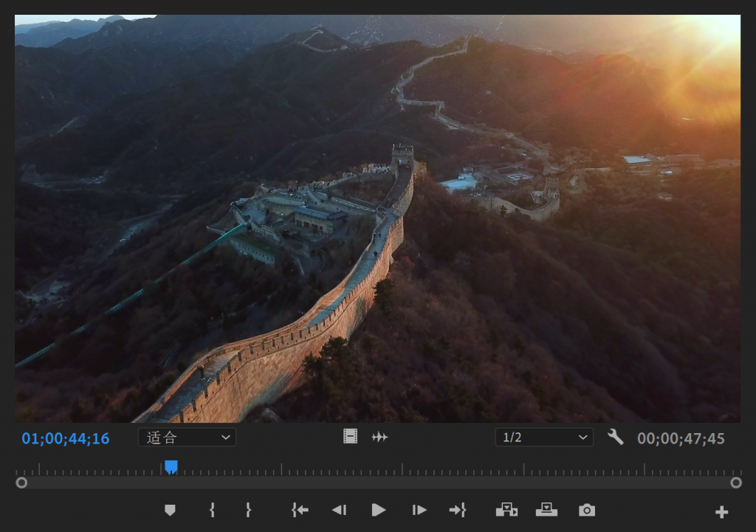Open the 适合 zoom level dropdown
756x532 pixels.
[x=187, y=438]
